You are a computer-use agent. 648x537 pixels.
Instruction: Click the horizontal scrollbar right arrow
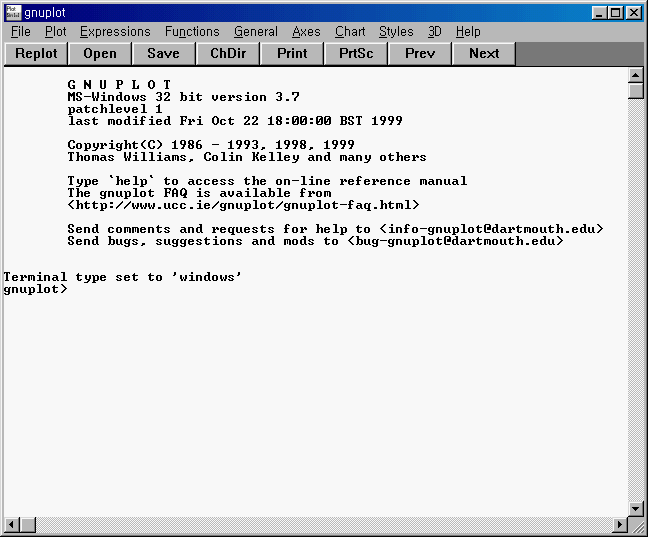(x=619, y=525)
